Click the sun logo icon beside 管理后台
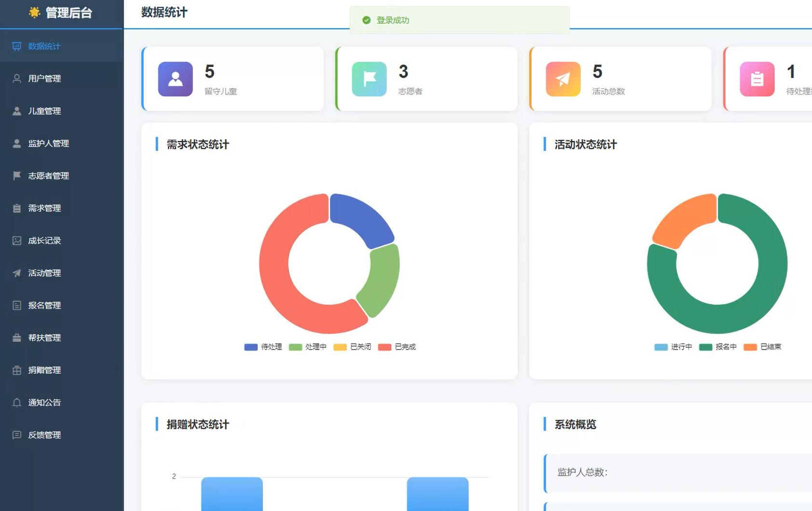 (x=34, y=13)
